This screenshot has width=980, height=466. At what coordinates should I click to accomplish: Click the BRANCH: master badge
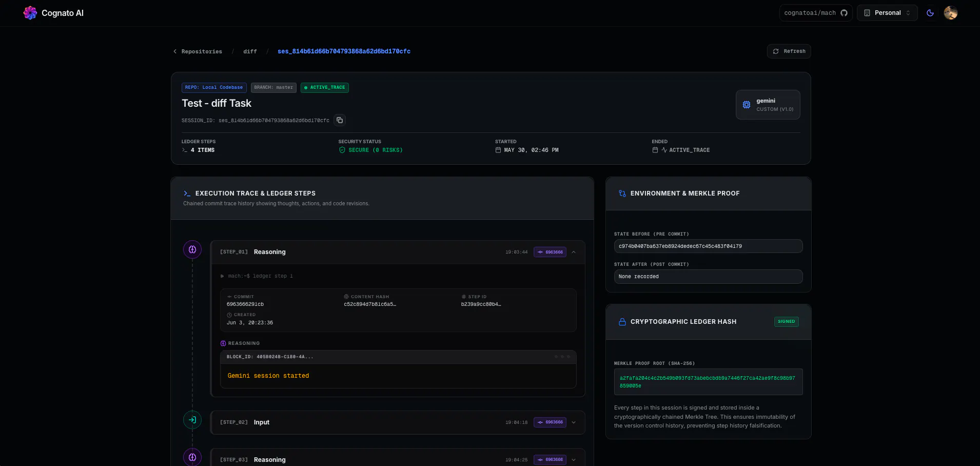[273, 88]
